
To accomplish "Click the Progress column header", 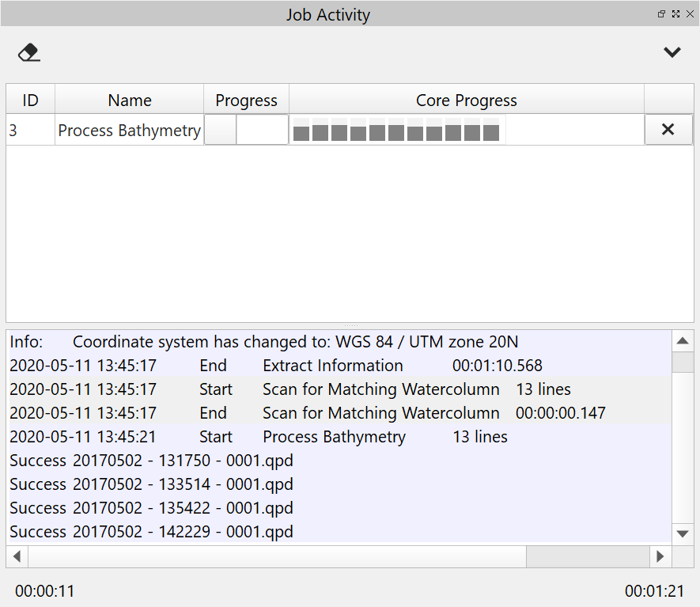I will 246,101.
